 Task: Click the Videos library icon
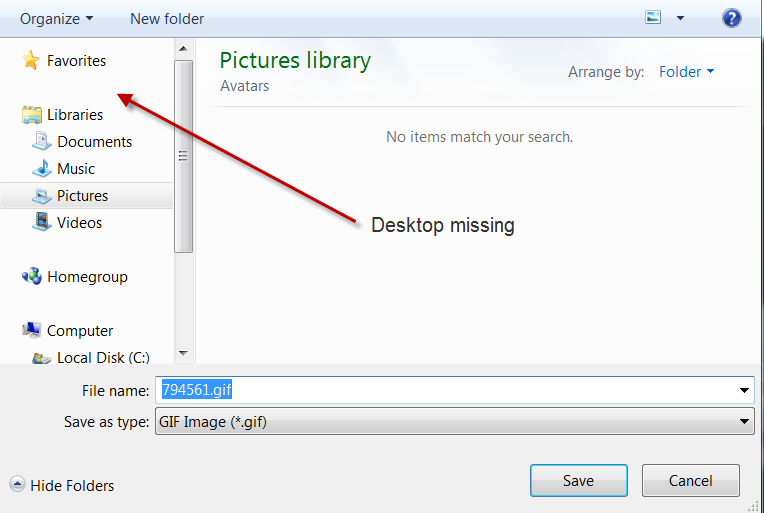pyautogui.click(x=42, y=222)
